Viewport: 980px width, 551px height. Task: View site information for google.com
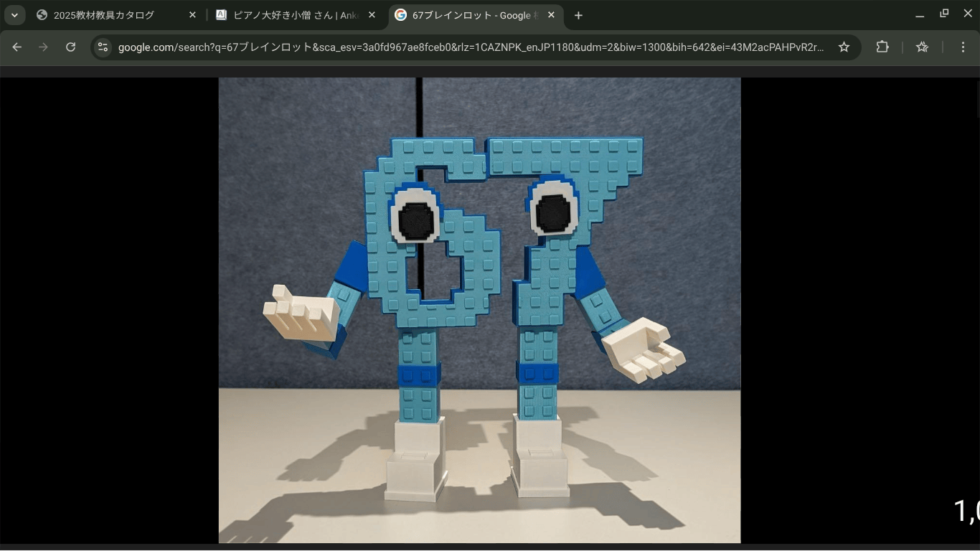103,47
